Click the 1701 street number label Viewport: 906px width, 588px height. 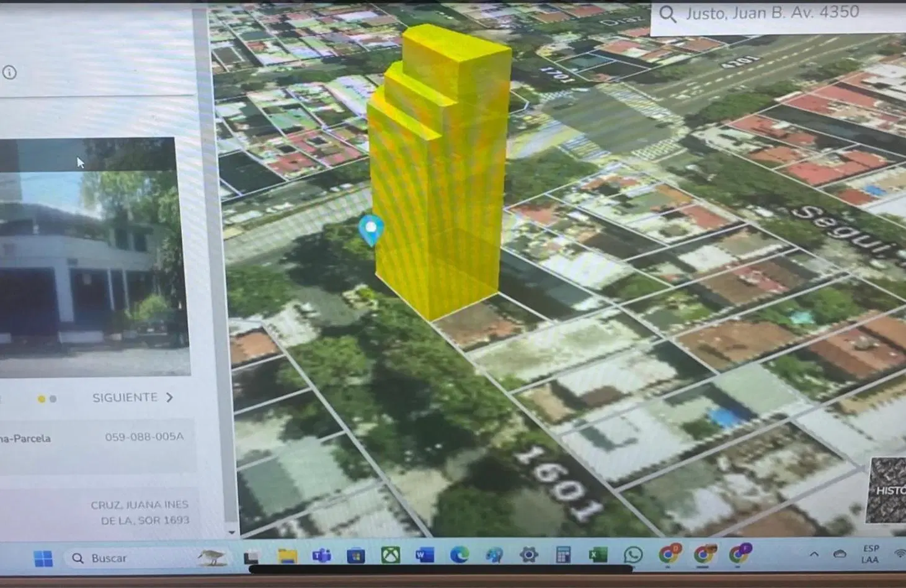coord(556,76)
